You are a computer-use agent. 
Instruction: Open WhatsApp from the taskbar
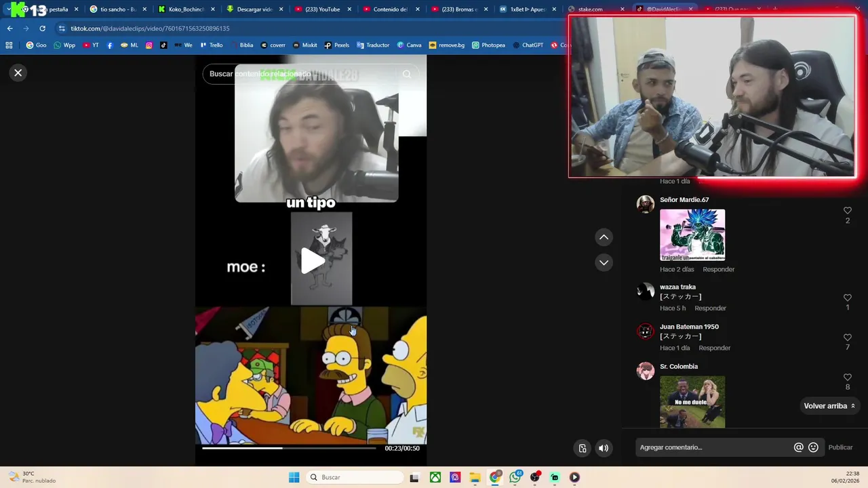pos(515,477)
